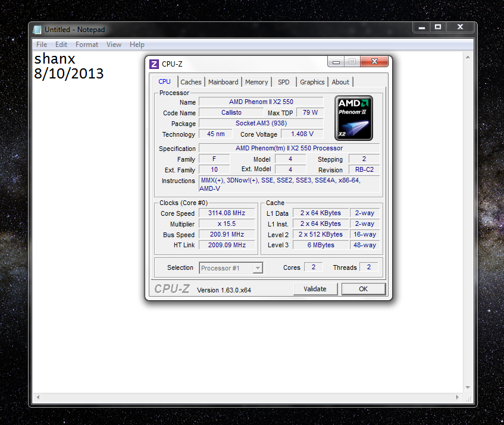Go to the SPD tab
Viewport: 504px width, 425px height.
click(x=284, y=82)
